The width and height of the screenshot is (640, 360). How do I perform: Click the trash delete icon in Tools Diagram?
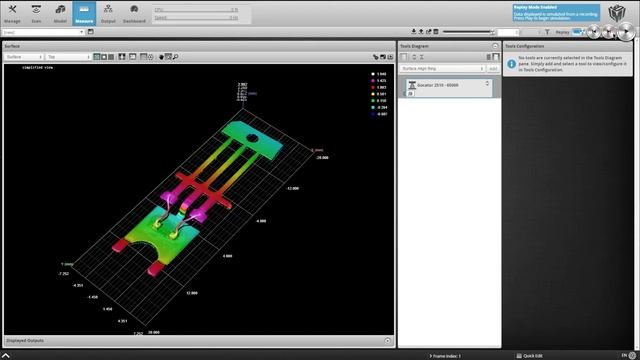coord(489,57)
